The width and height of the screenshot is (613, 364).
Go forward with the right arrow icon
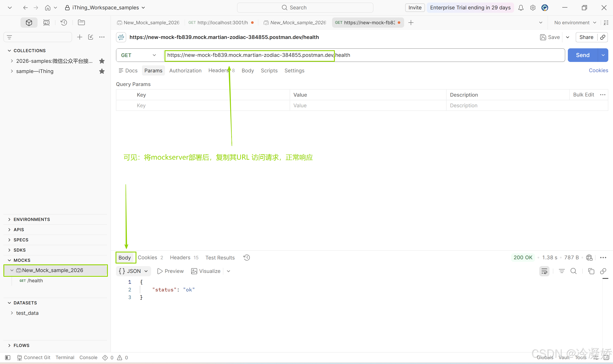(x=36, y=8)
